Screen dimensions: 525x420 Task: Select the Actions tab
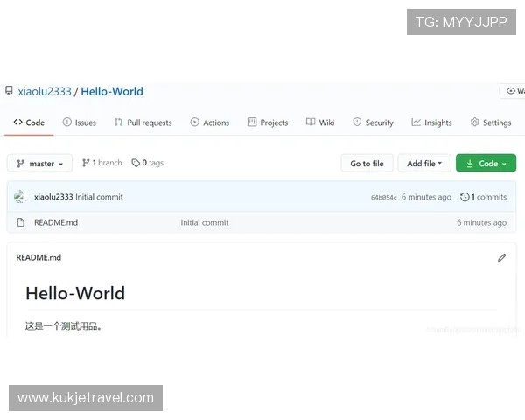[x=209, y=122]
